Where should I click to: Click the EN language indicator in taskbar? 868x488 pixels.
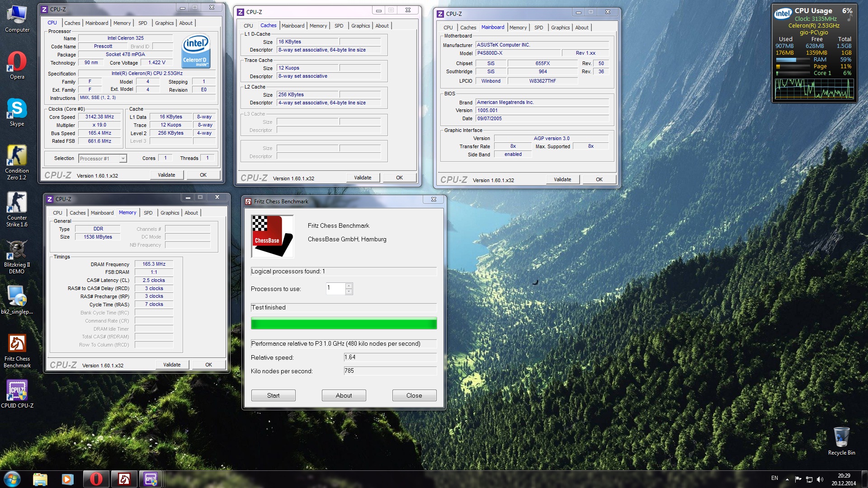[774, 478]
